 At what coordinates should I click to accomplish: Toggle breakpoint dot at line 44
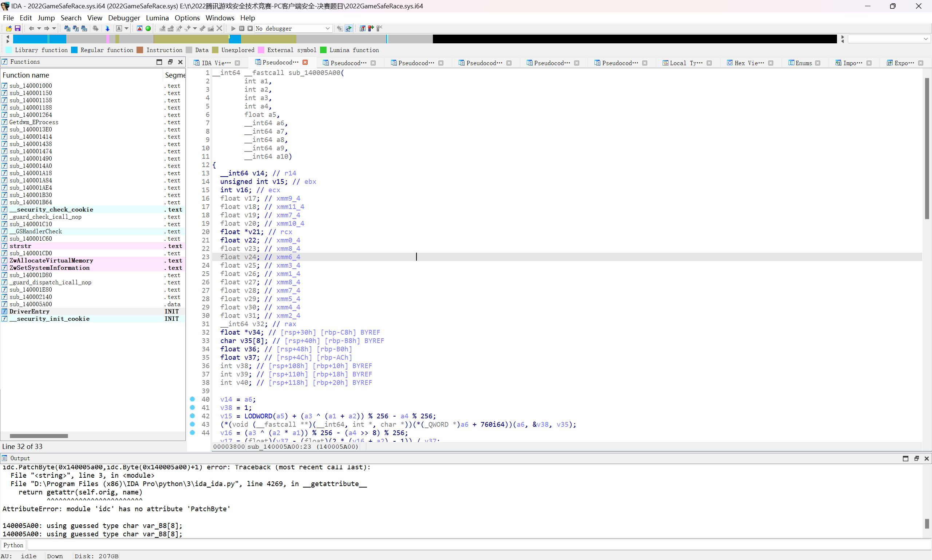click(x=193, y=433)
